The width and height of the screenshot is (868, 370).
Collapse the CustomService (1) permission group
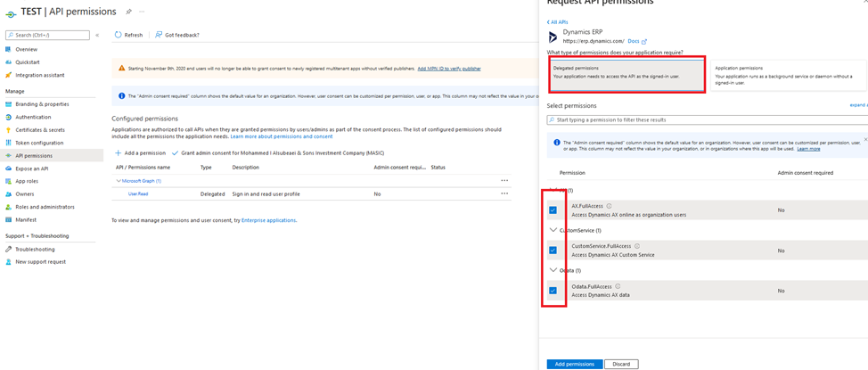point(553,230)
